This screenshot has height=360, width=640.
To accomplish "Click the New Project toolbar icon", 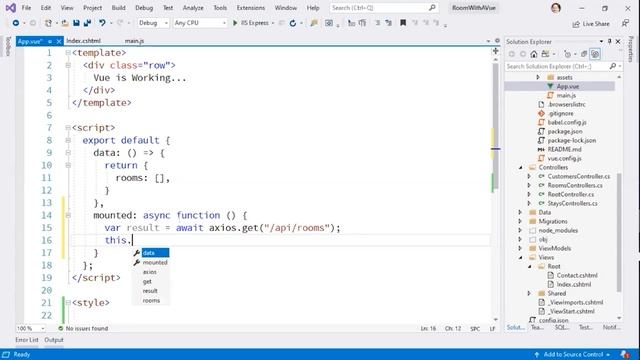I will 48,23.
